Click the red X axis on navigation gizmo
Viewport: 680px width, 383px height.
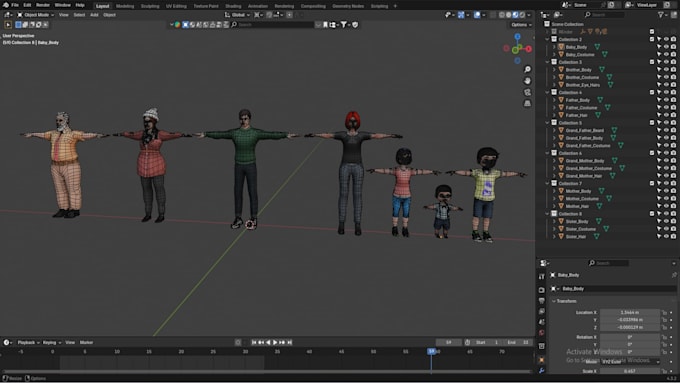click(x=529, y=49)
